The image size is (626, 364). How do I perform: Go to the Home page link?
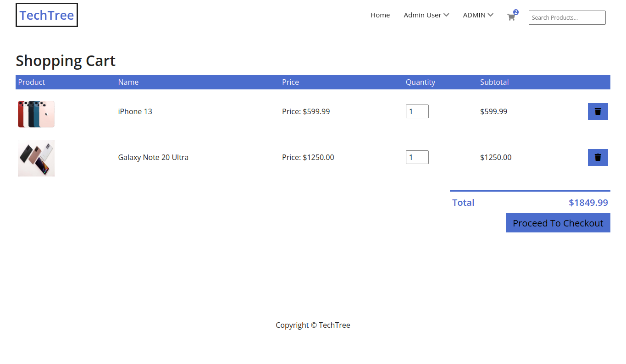[380, 15]
